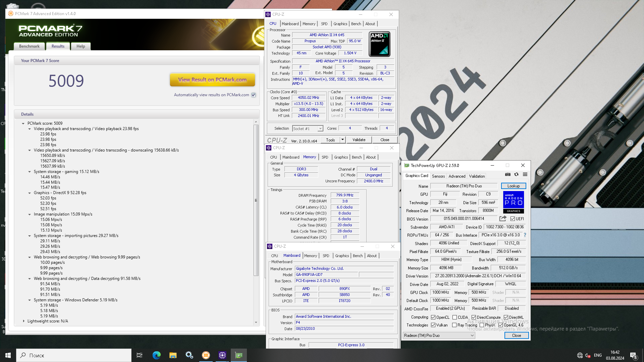Open Windows Start menu
Viewport: 644px width, 362px height.
click(x=8, y=355)
